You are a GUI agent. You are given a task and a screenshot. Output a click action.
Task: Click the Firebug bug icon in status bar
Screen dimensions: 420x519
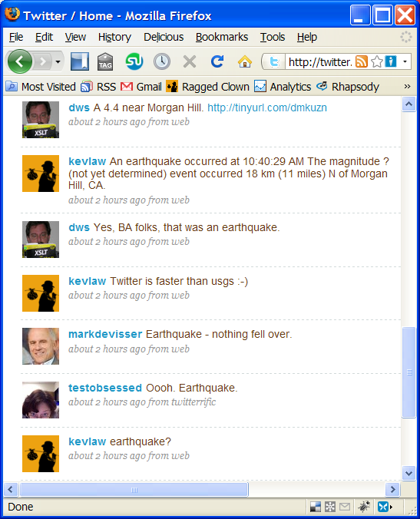[365, 507]
